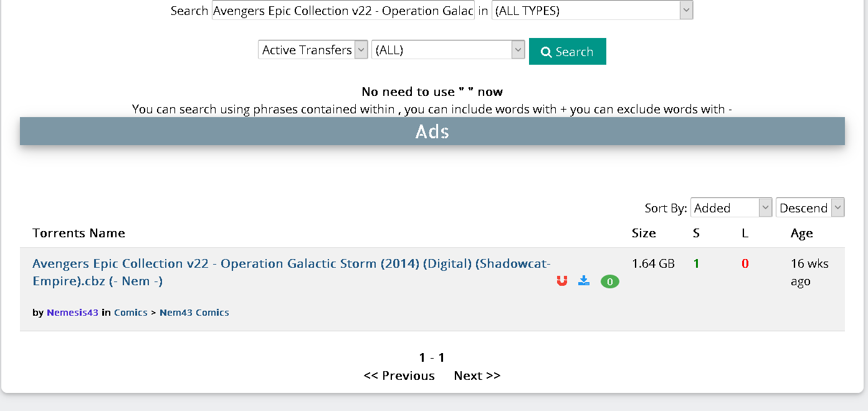
Task: Open the ALL TYPES category dropdown
Action: [592, 11]
